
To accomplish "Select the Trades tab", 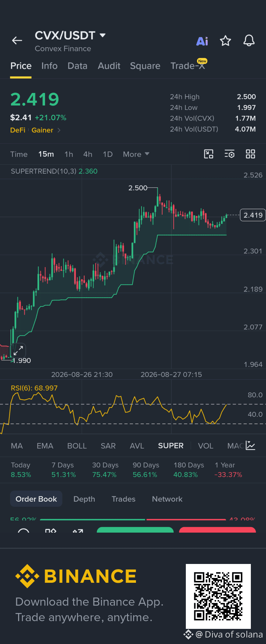I will (123, 499).
